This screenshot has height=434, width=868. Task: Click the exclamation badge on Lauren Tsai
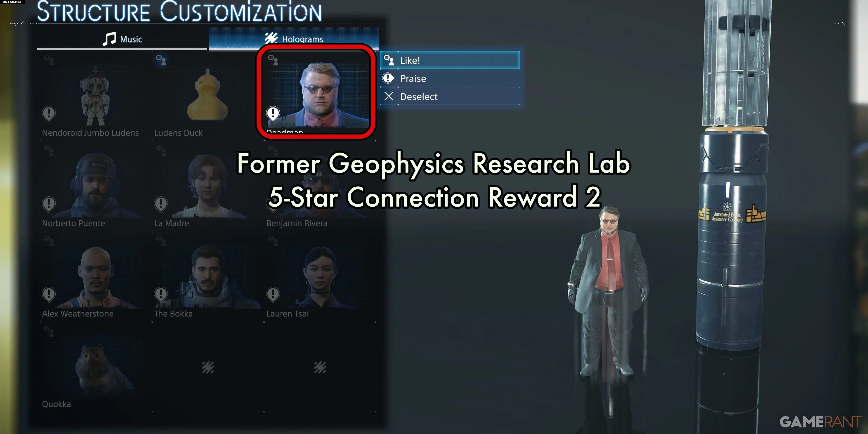[273, 295]
